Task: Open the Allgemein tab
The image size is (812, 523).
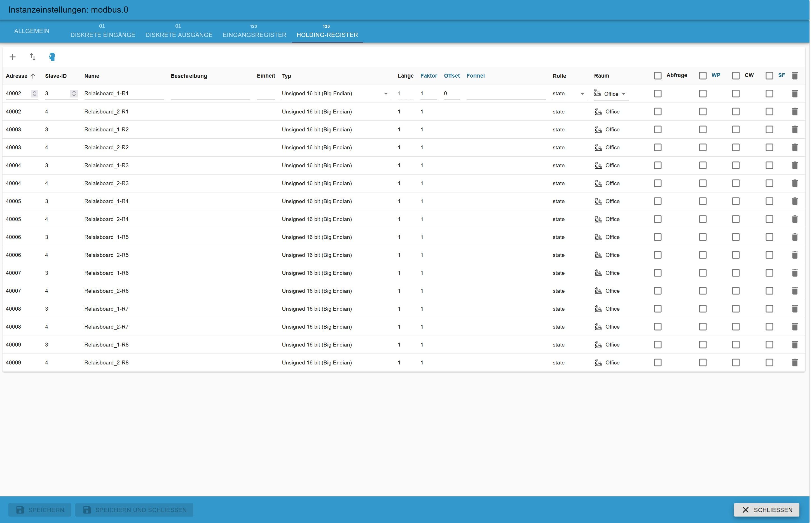Action: (x=32, y=31)
